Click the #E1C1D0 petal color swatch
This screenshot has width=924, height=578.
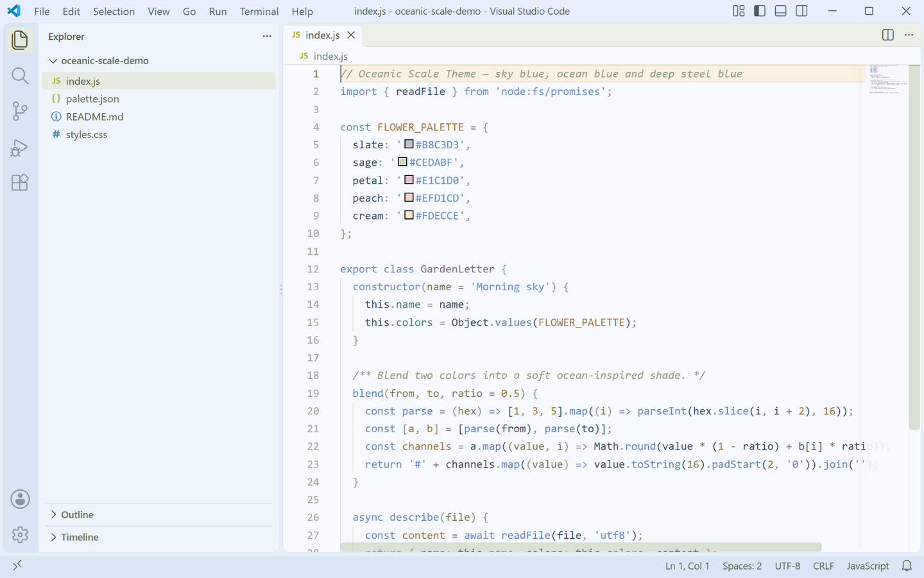pos(409,180)
